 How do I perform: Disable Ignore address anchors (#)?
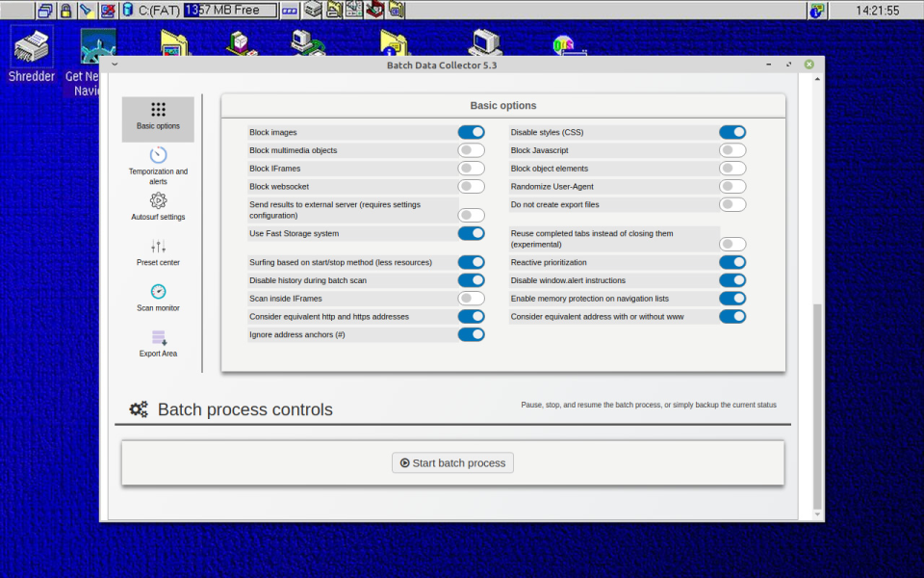tap(471, 334)
